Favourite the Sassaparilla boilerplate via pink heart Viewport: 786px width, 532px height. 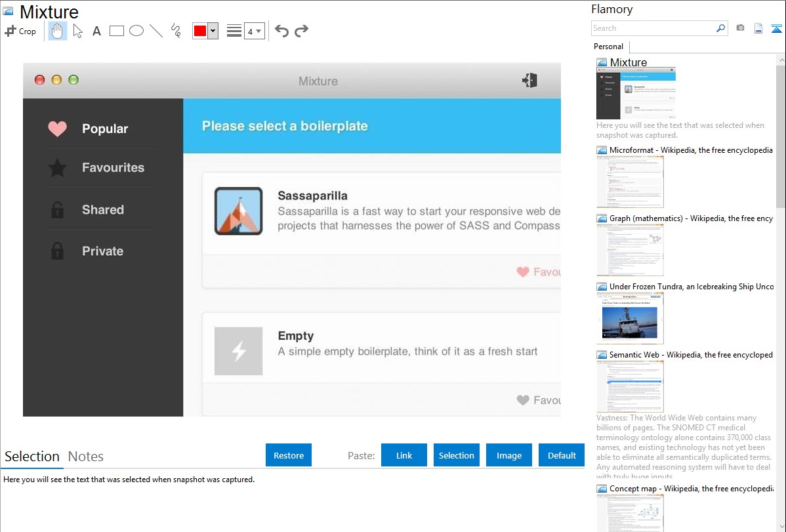(x=523, y=272)
